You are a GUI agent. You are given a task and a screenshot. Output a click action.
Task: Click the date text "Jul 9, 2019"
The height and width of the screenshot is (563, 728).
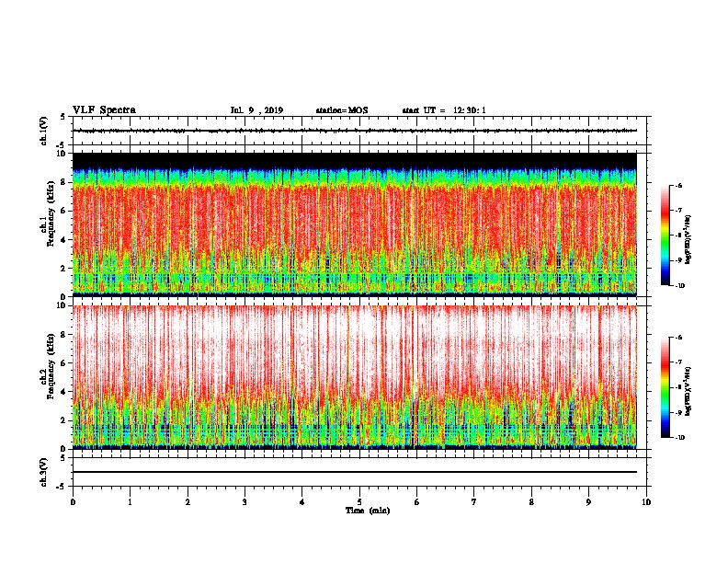click(256, 110)
